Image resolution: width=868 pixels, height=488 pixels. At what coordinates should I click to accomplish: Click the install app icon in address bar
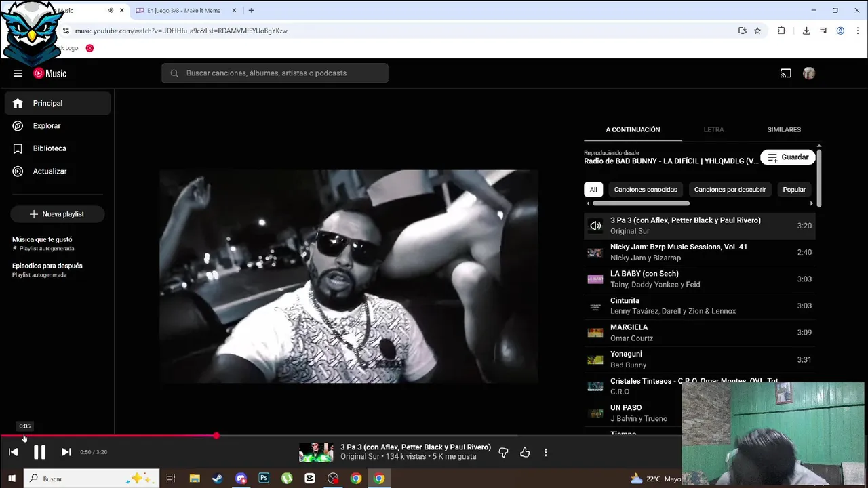point(743,30)
